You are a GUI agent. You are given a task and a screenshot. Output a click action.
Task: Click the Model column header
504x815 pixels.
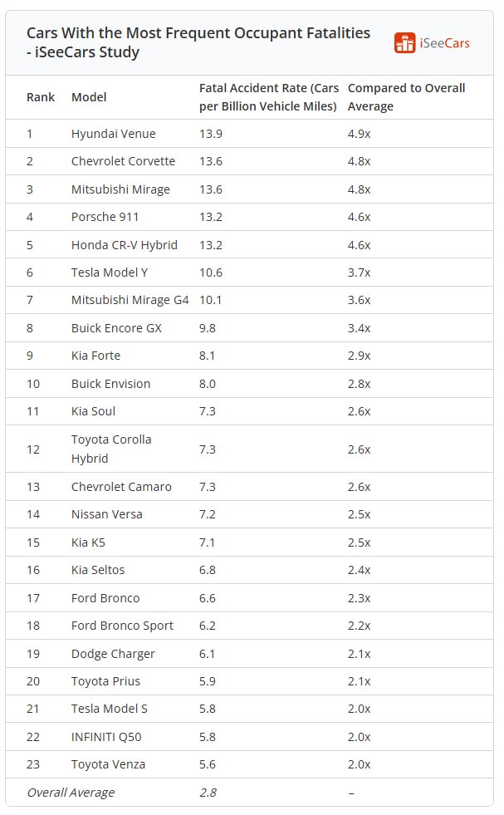click(89, 97)
